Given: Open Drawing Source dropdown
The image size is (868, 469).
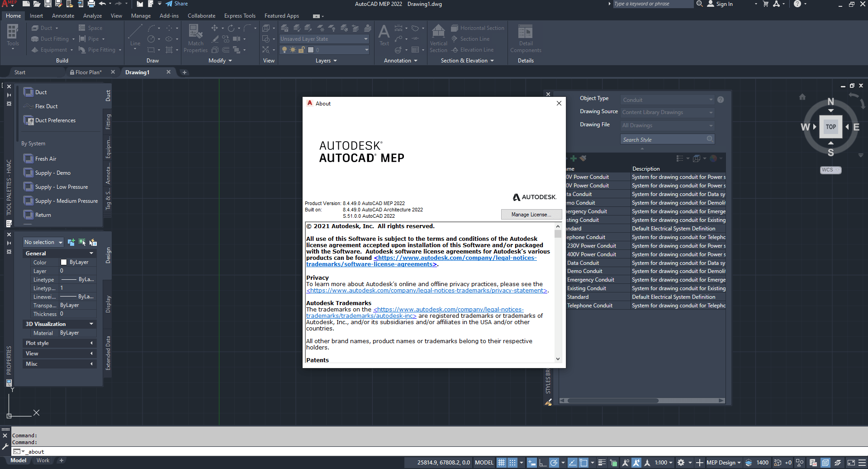Looking at the screenshot, I should 668,112.
